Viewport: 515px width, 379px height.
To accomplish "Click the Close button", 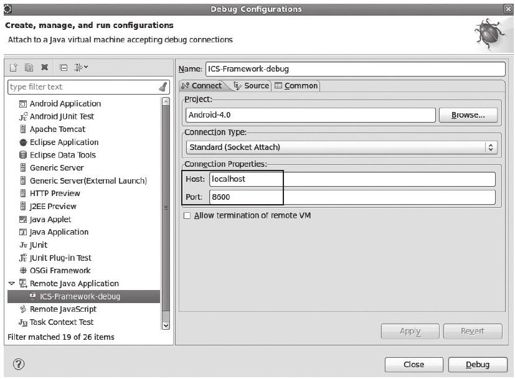I will coord(414,365).
